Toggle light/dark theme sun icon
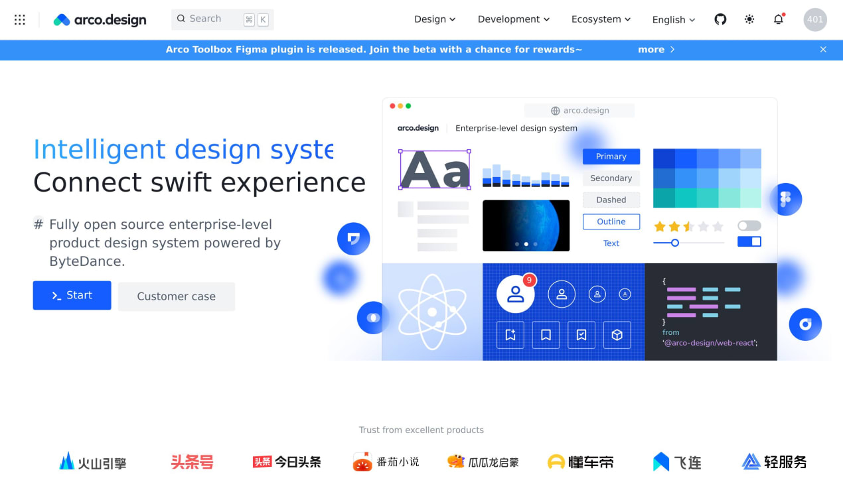Image resolution: width=843 pixels, height=504 pixels. [x=749, y=19]
